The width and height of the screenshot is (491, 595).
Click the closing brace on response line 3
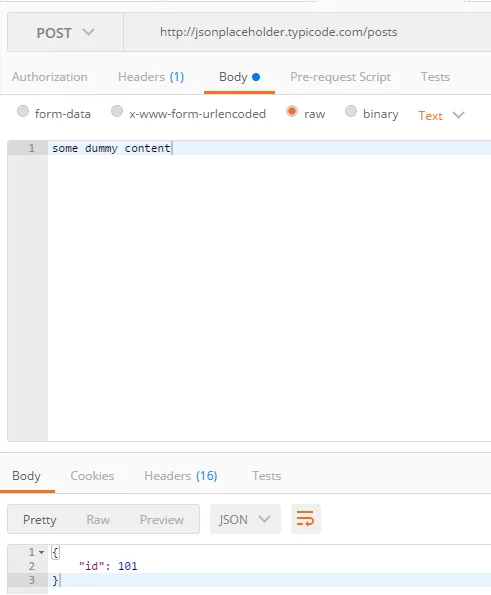[x=55, y=580]
